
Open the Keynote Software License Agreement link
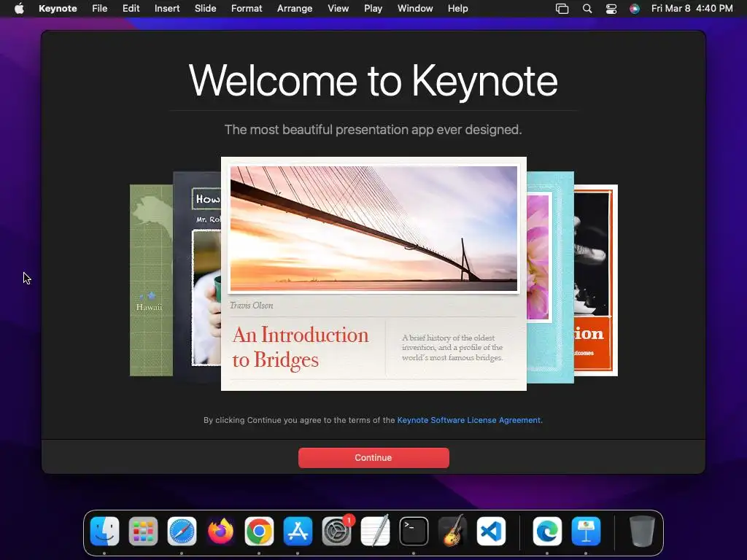[469, 420]
